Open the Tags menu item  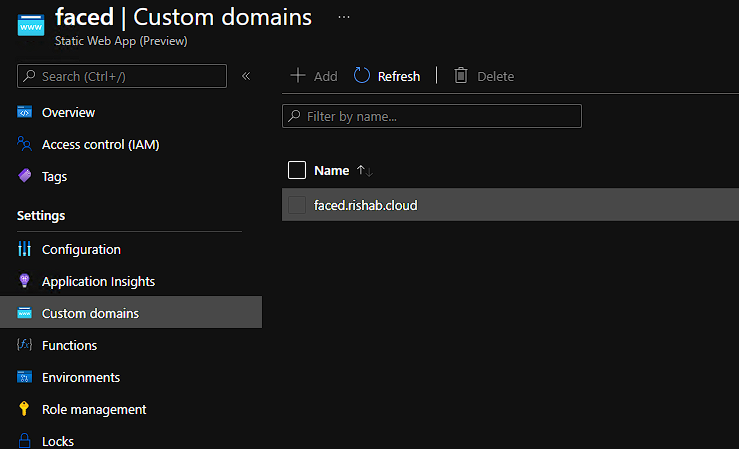54,177
